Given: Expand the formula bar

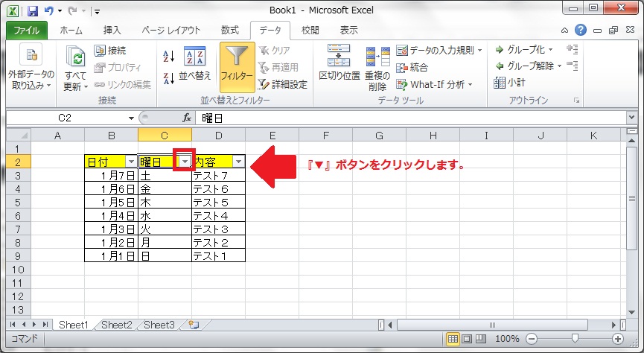Looking at the screenshot, I should click(632, 118).
